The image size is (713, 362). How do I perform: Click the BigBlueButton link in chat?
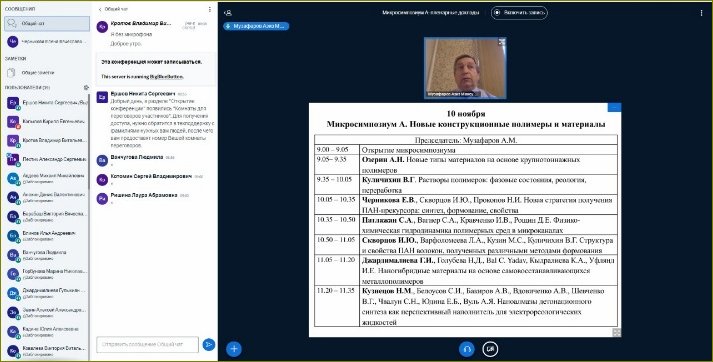tap(168, 77)
